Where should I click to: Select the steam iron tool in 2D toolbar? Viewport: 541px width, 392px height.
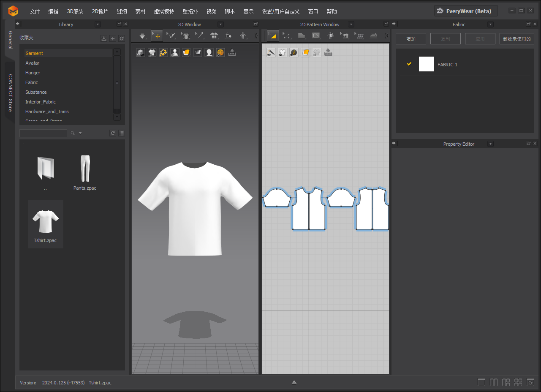pos(373,36)
